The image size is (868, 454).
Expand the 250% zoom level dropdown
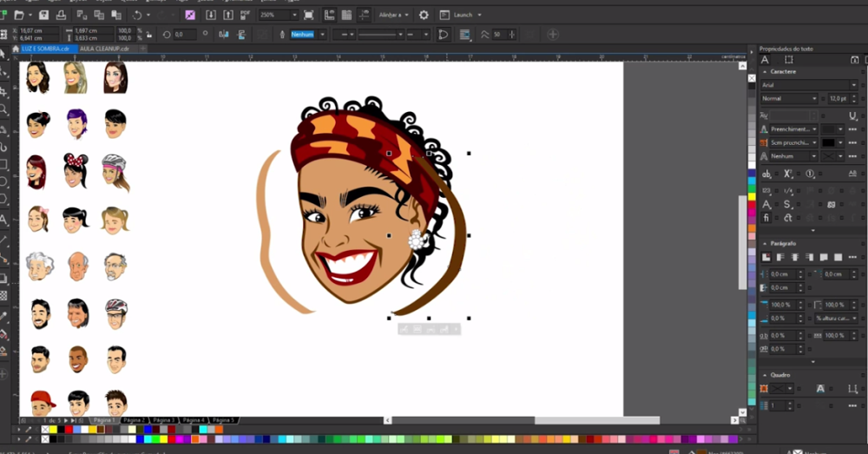click(294, 15)
